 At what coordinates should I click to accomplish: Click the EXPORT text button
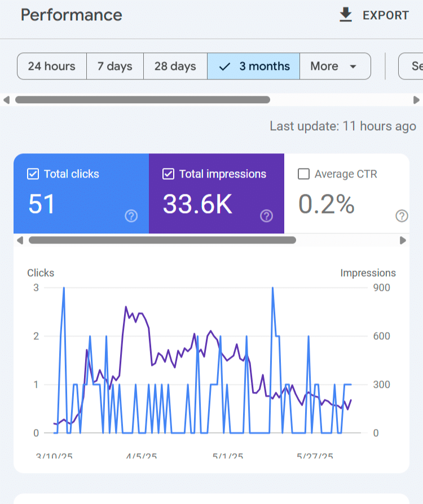(x=386, y=15)
